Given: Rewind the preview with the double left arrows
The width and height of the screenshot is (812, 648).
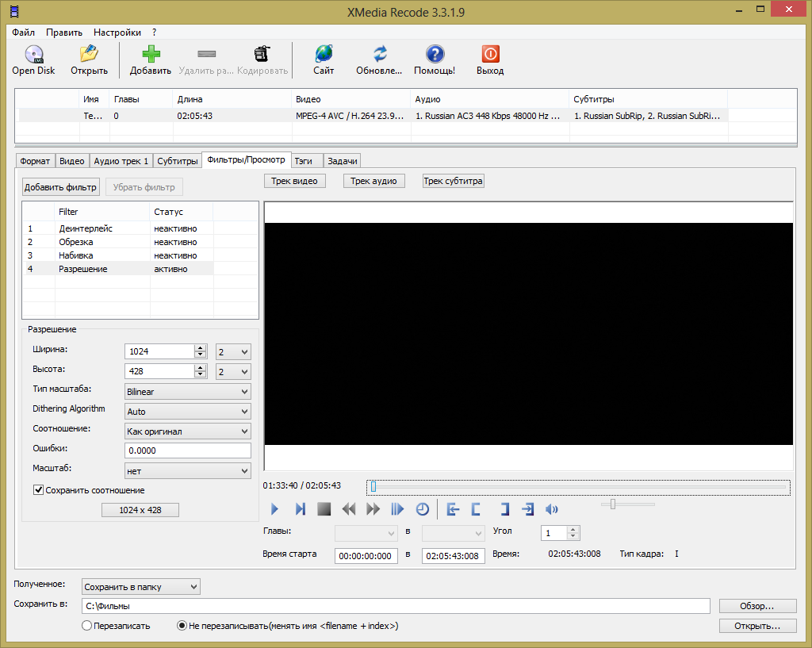Looking at the screenshot, I should 349,509.
